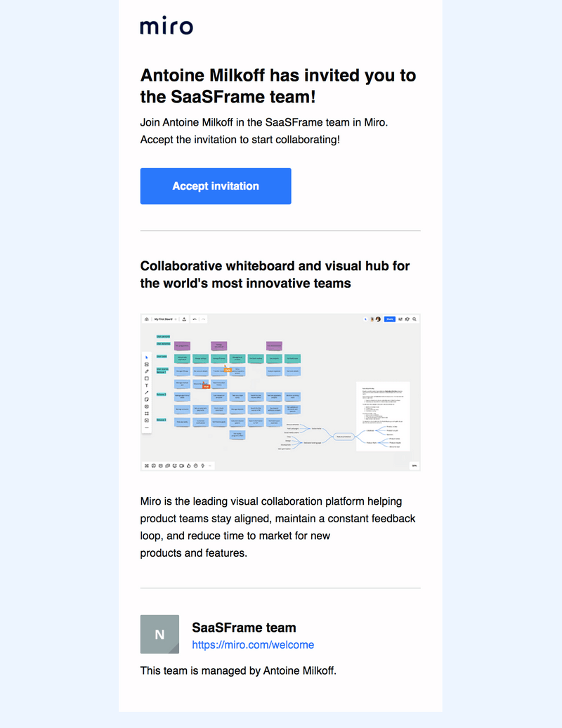
Task: Click the SaaSFrame team avatar thumbnail
Action: [159, 634]
